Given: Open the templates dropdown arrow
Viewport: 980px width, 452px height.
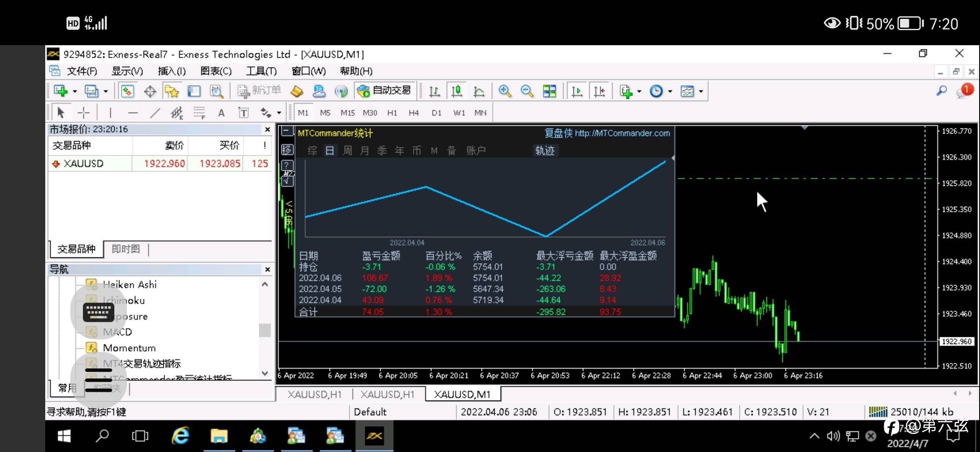Looking at the screenshot, I should point(701,91).
